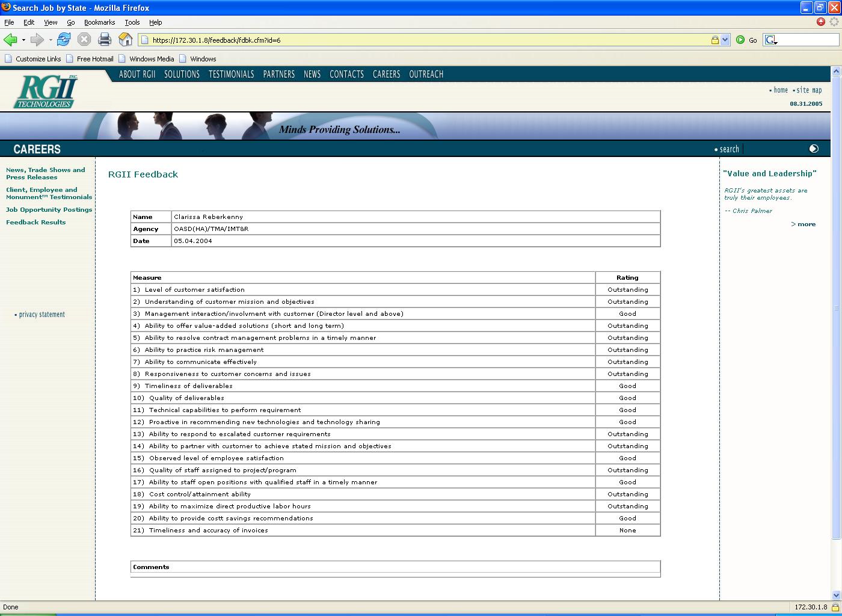
Task: Click the Home toolbar icon
Action: 125,40
